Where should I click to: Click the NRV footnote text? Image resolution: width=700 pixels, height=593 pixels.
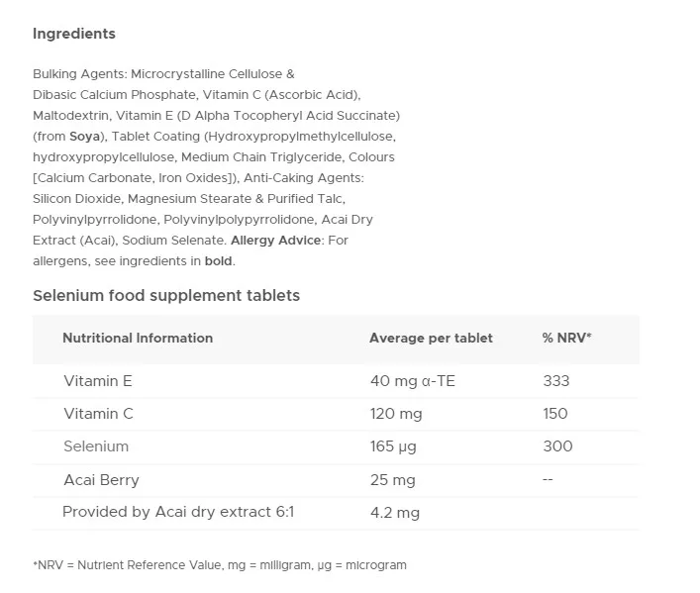point(220,565)
